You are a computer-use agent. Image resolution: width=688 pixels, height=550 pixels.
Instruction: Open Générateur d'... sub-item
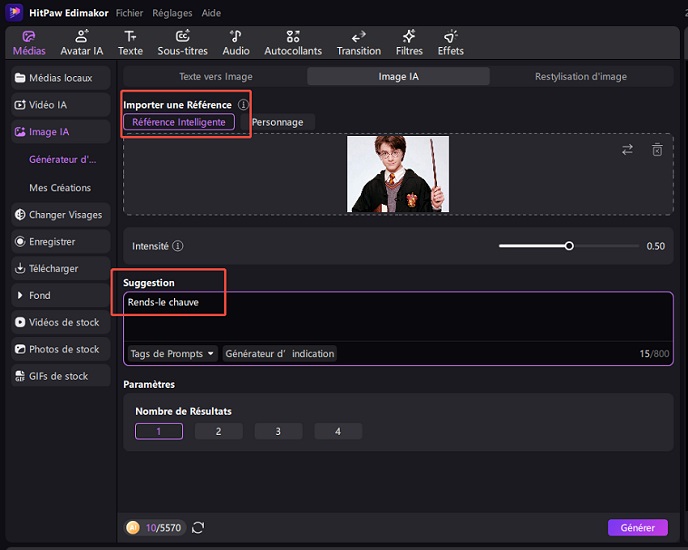(62, 159)
